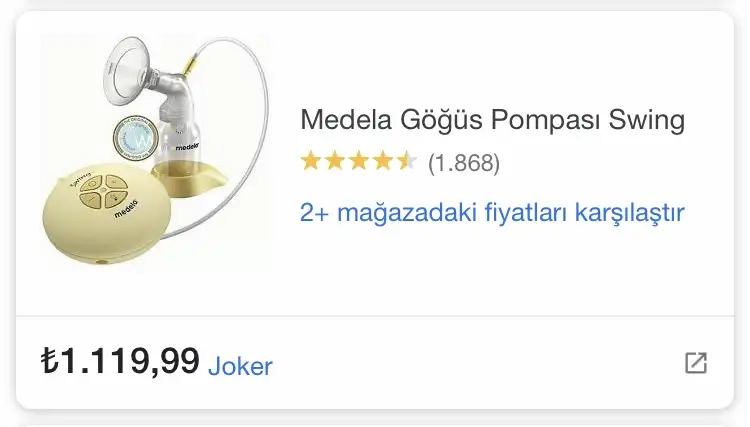
Task: Click the second gold rating star
Action: [335, 161]
